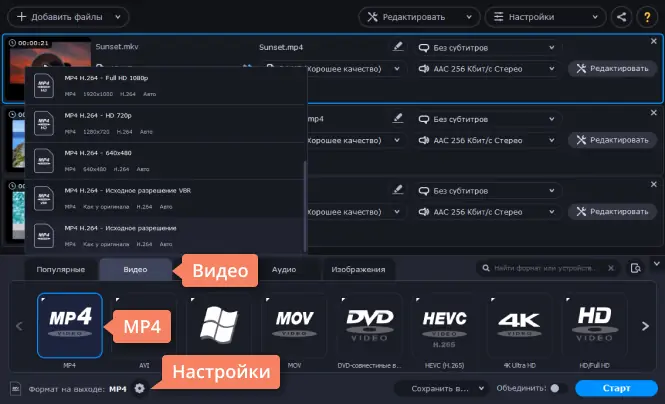Remove the third file with its X
This screenshot has width=665, height=404.
[x=654, y=184]
